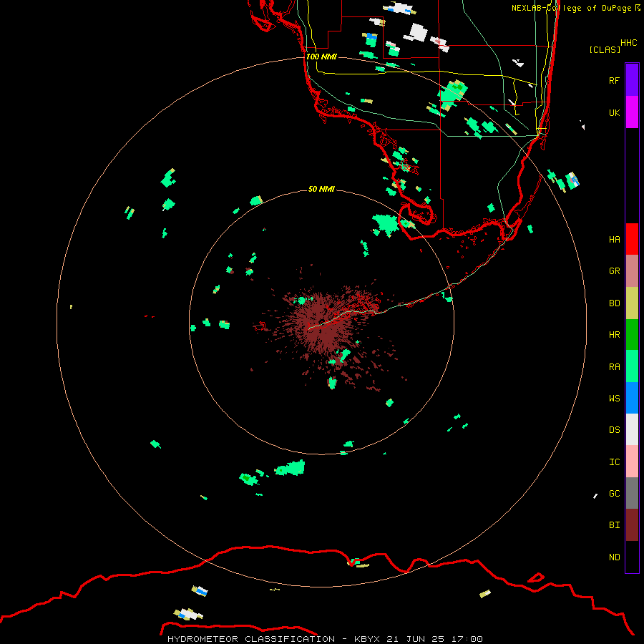The height and width of the screenshot is (644, 644).
Task: Click the BI brown legend swatch
Action: (x=632, y=525)
